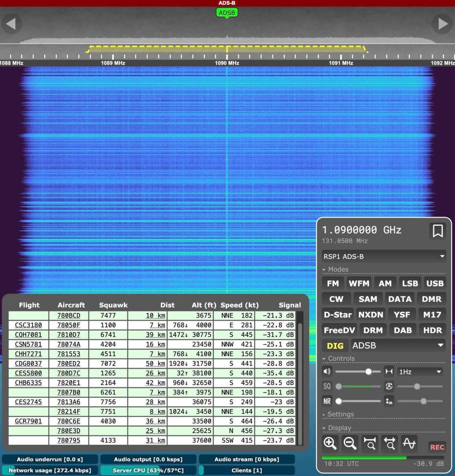Click the zoom-in-fully bracket magnifier icon
Viewport: 455px width, 476px height.
369,443
